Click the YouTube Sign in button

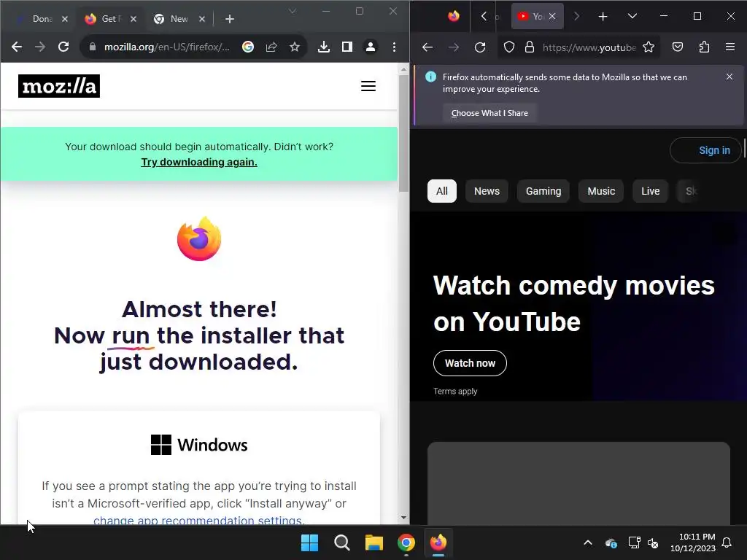[706, 150]
